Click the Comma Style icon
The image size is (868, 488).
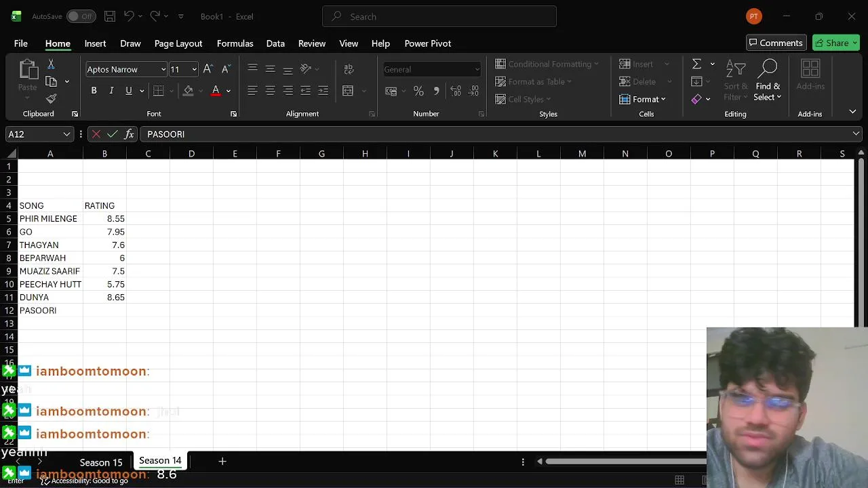tap(436, 91)
